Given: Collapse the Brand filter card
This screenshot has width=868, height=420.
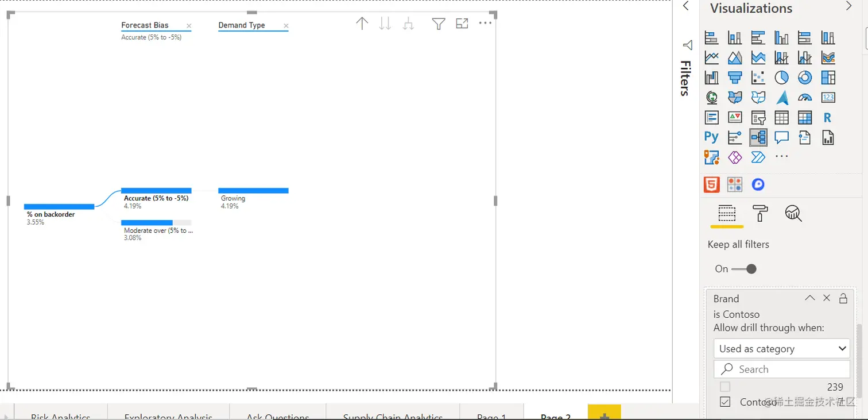Looking at the screenshot, I should pyautogui.click(x=809, y=298).
